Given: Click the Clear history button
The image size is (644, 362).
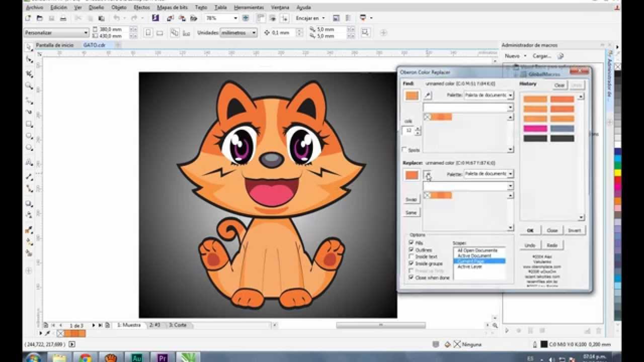Looking at the screenshot, I should click(x=559, y=85).
